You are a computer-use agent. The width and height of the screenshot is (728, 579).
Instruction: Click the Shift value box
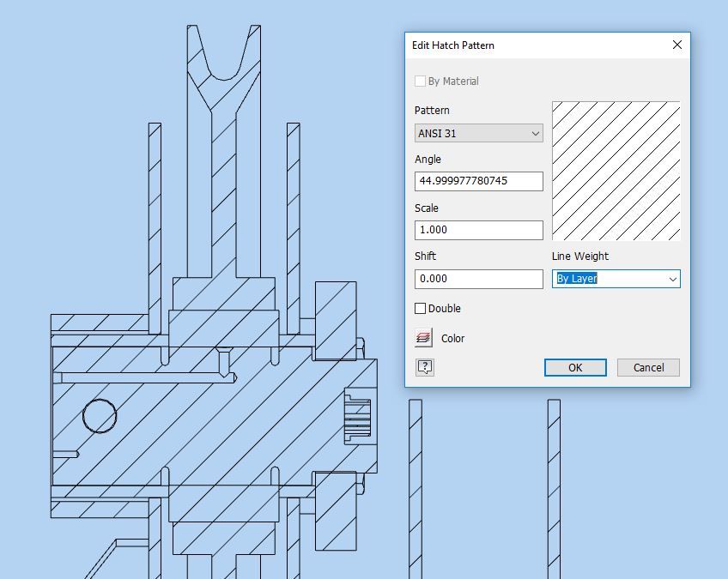pyautogui.click(x=478, y=279)
